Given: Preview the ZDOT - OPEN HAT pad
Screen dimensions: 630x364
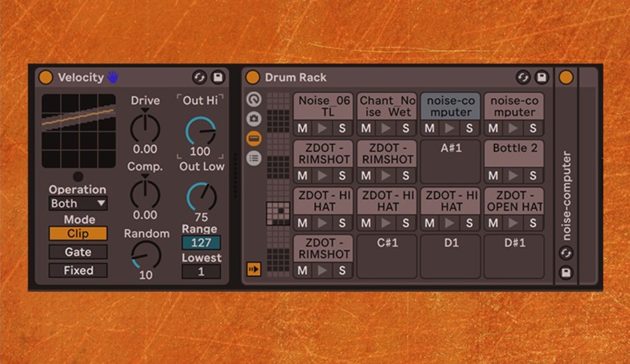Looking at the screenshot, I should click(x=514, y=224).
